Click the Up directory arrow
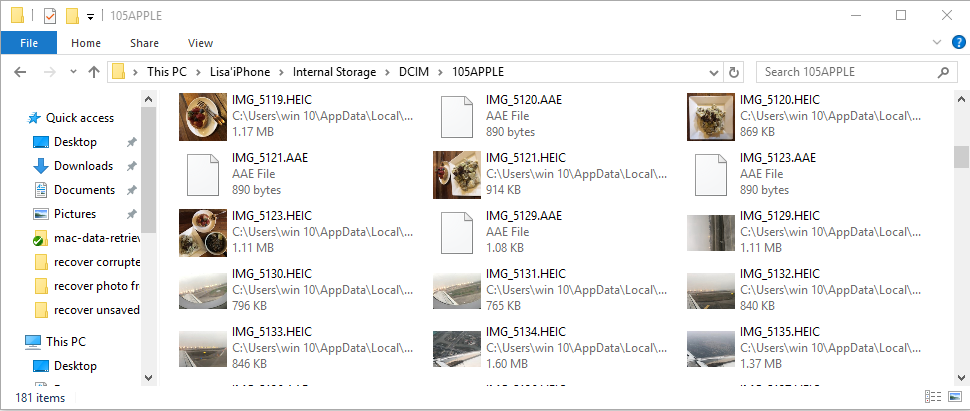 click(94, 72)
